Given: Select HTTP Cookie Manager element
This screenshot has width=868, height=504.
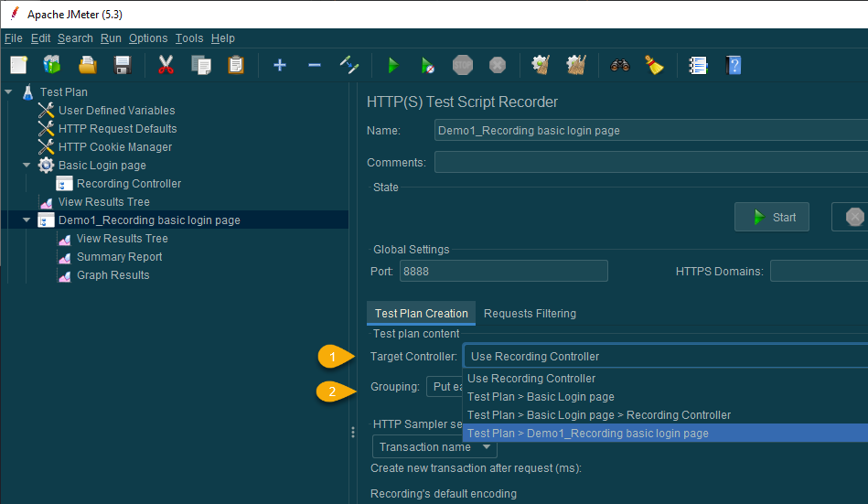Looking at the screenshot, I should tap(115, 146).
